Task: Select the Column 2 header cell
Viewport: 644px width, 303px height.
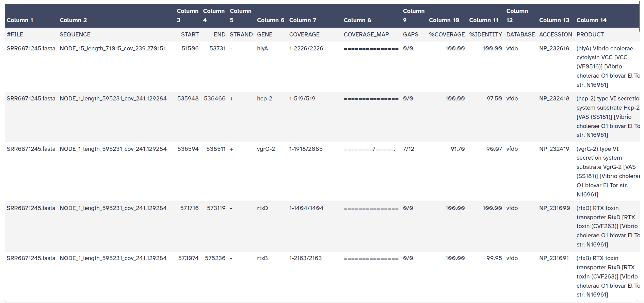Action: pyautogui.click(x=73, y=20)
